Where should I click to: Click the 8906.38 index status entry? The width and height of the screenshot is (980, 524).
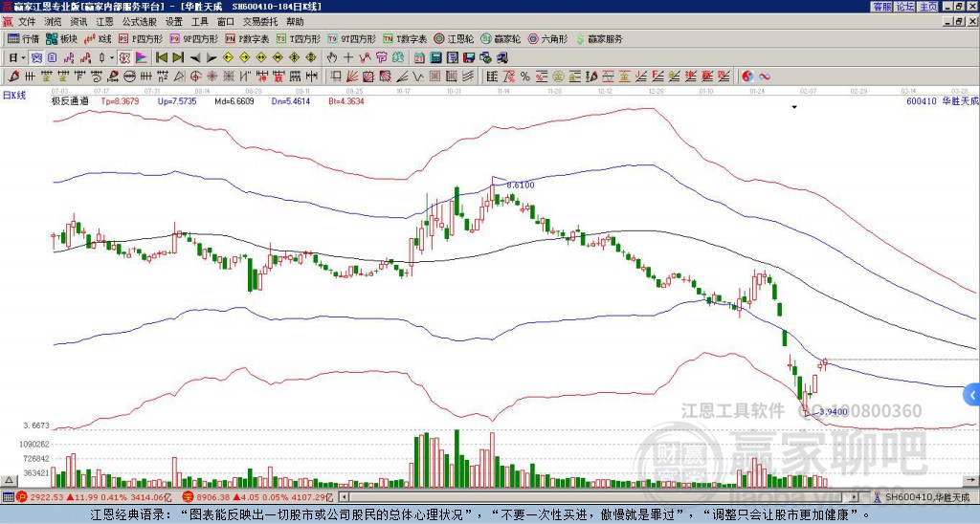258,497
